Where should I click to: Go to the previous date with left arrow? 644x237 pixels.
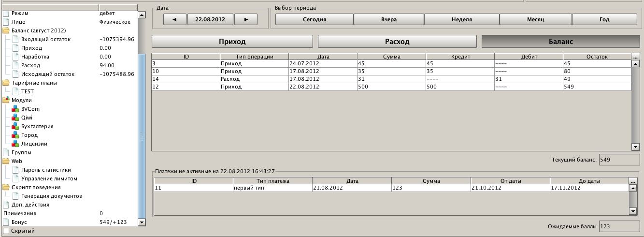click(175, 19)
